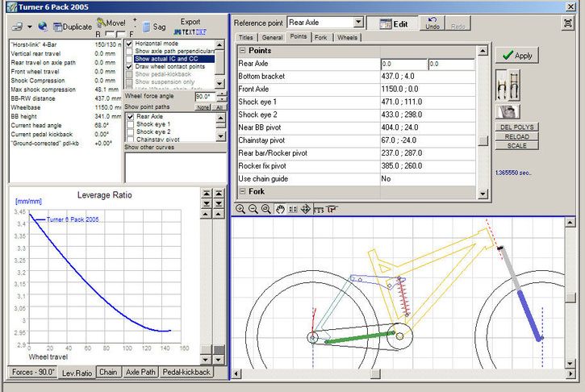Click the zoom in magnifier icon

(240, 209)
